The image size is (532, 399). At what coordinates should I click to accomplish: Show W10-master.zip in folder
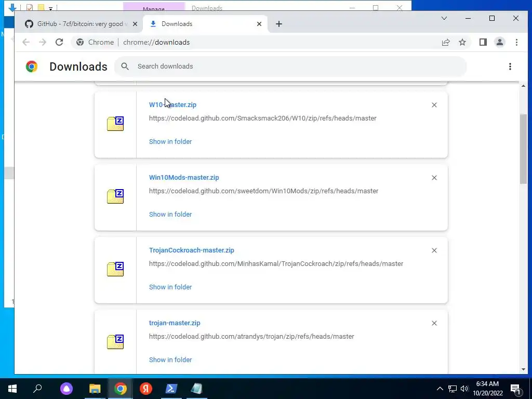click(170, 141)
